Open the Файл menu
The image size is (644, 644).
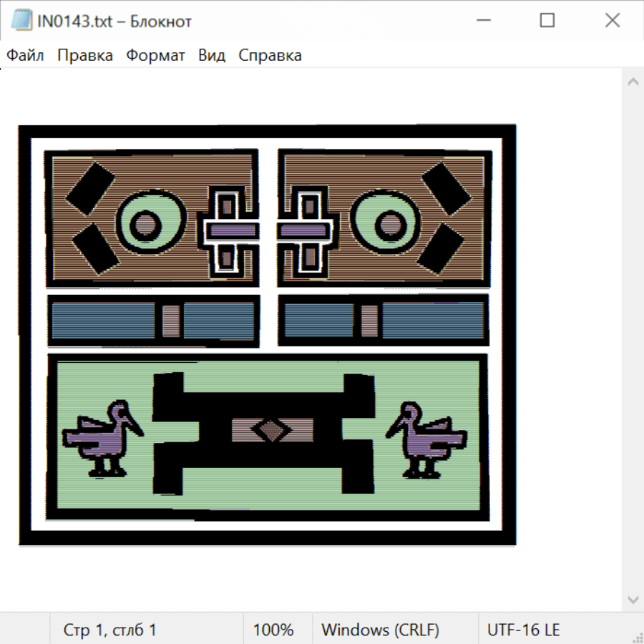tap(25, 56)
